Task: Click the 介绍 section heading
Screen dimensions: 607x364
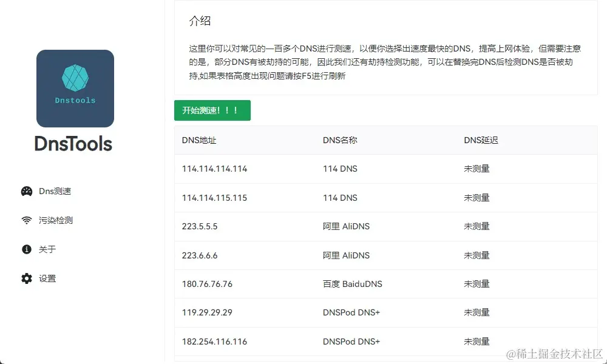Action: coord(200,21)
